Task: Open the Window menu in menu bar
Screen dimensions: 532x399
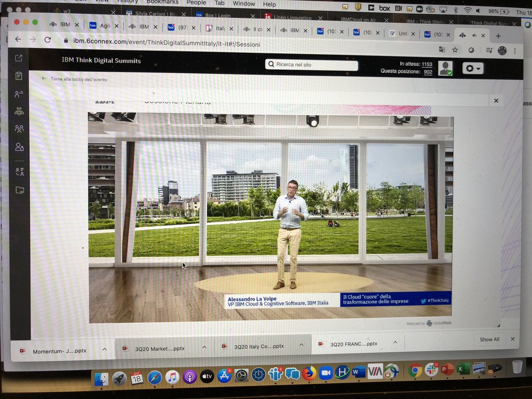Action: pyautogui.click(x=244, y=4)
